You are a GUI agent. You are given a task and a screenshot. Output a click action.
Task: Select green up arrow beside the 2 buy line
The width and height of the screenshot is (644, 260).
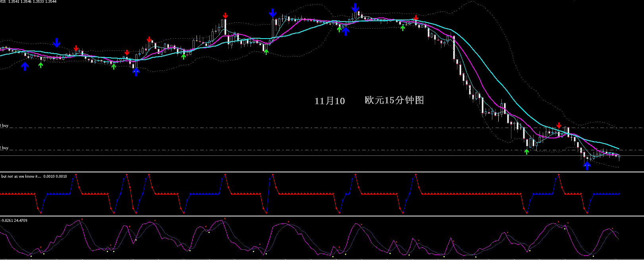[x=527, y=151]
